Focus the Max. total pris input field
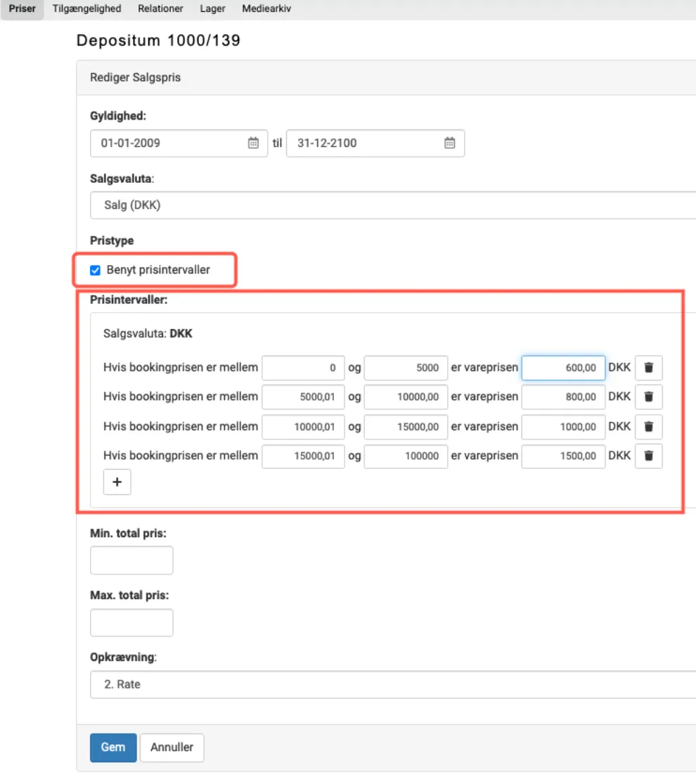The height and width of the screenshot is (784, 696). 131,622
